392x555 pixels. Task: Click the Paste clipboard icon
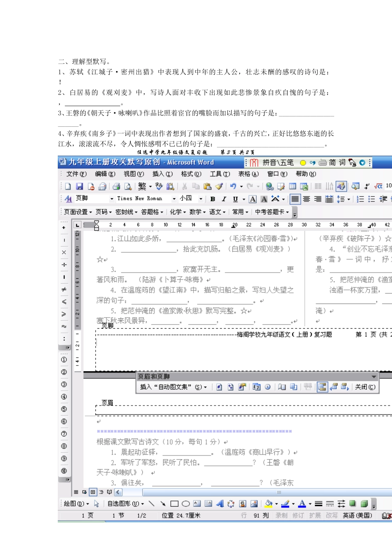click(x=208, y=187)
